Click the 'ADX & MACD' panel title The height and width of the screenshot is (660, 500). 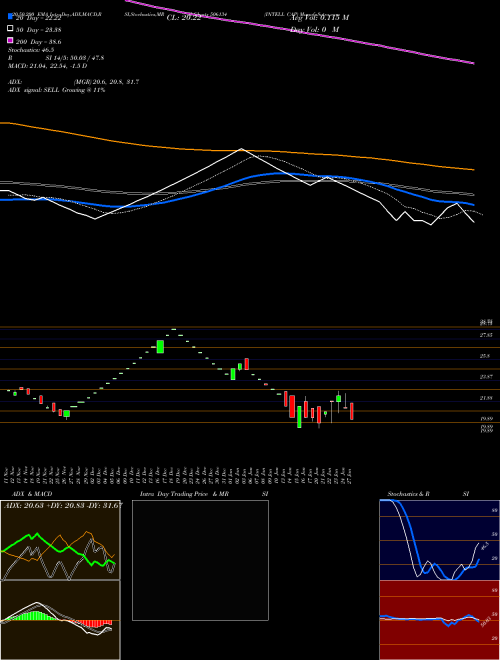point(32,494)
